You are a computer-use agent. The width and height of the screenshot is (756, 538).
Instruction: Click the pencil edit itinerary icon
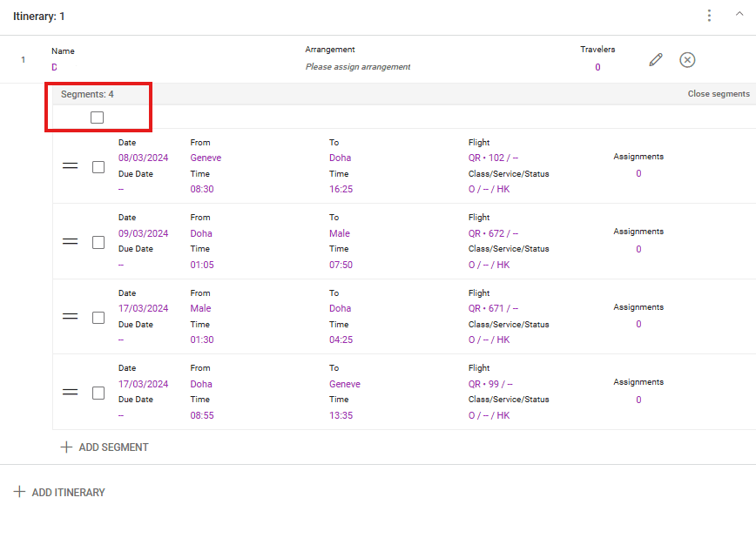pyautogui.click(x=656, y=59)
